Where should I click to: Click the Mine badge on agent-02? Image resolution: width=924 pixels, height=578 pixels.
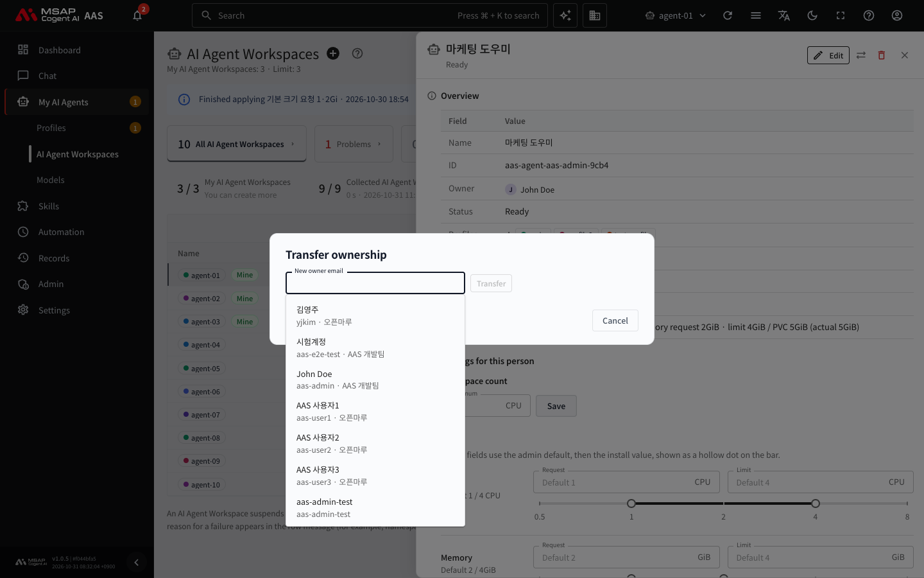pyautogui.click(x=244, y=299)
